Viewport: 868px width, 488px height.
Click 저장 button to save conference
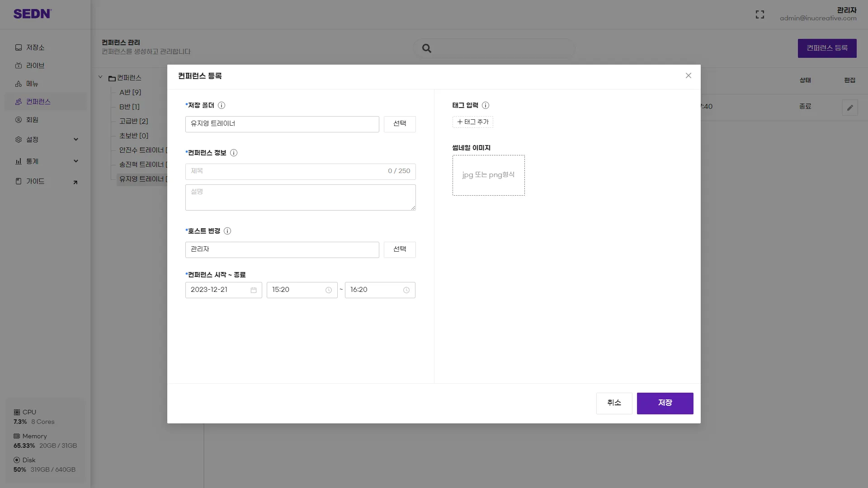[665, 403]
